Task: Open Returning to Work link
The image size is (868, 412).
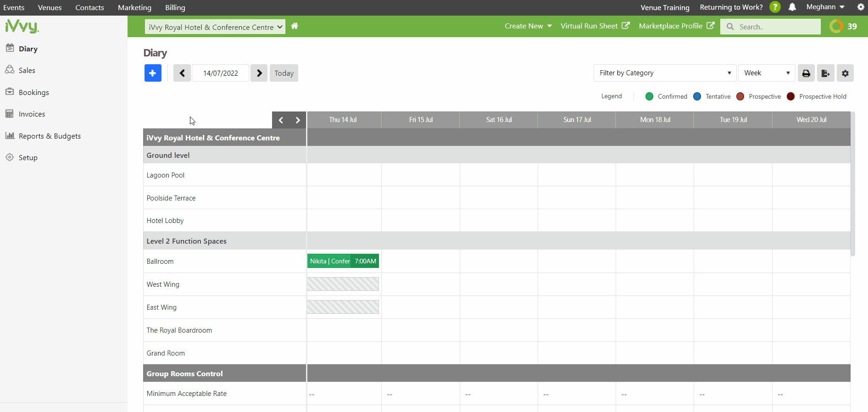Action: tap(731, 7)
